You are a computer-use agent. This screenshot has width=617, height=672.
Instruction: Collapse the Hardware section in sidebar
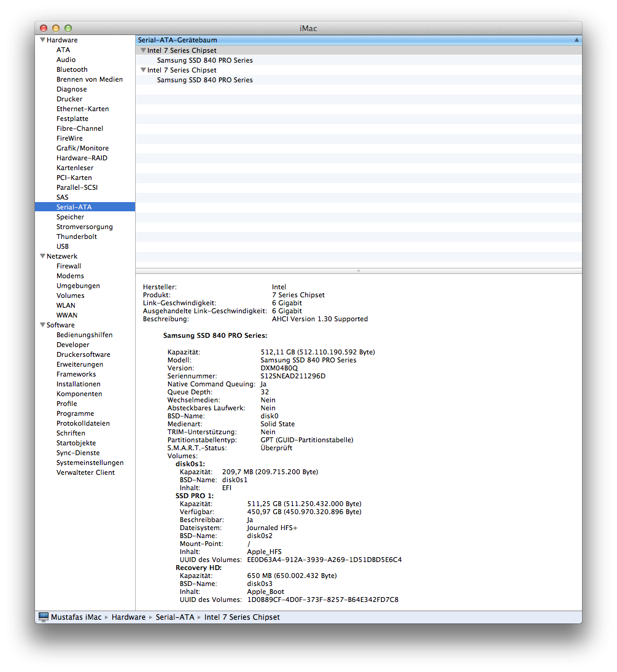(42, 40)
